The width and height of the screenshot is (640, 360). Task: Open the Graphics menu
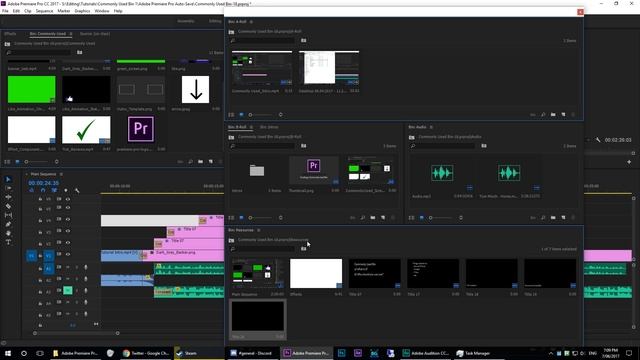point(82,11)
